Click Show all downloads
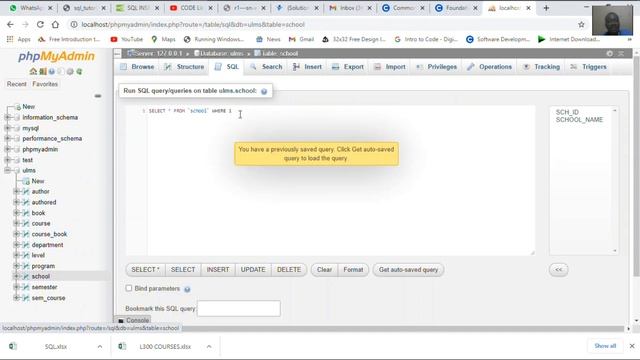This screenshot has height=360, width=640. click(x=605, y=346)
